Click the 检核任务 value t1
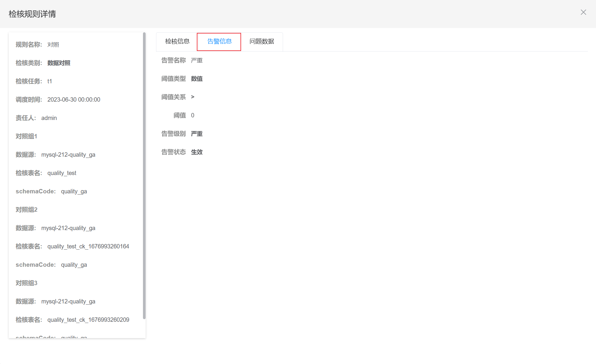596x364 pixels. coord(49,81)
